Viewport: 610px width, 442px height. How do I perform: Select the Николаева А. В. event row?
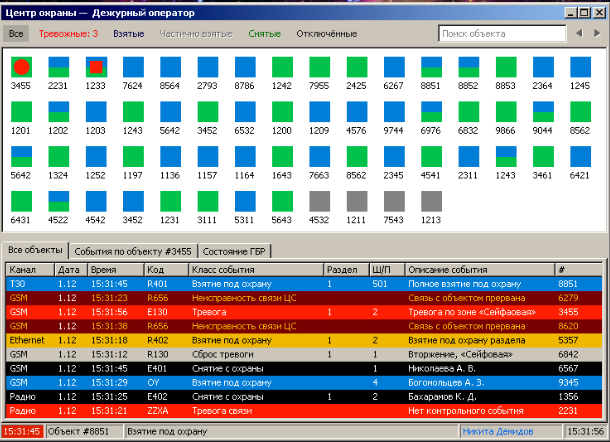point(304,368)
